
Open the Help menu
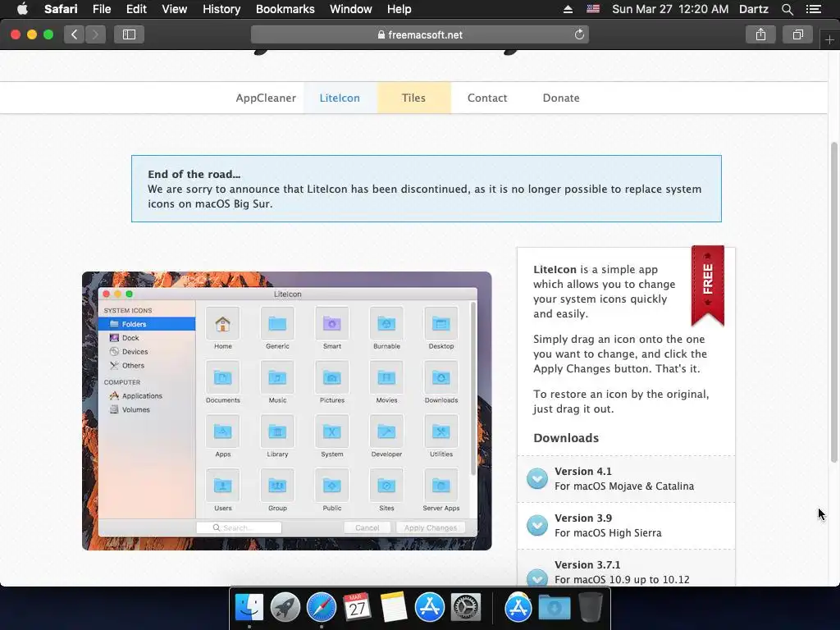[x=399, y=9]
